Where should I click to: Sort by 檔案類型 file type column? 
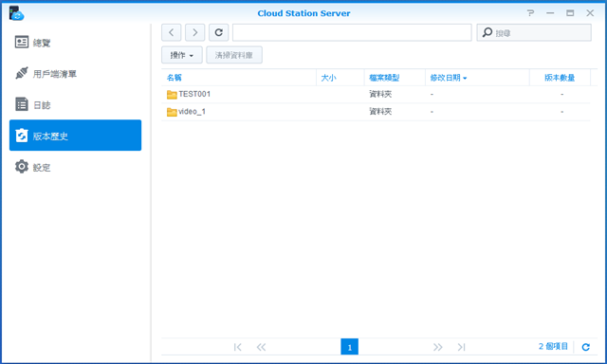[x=395, y=78]
